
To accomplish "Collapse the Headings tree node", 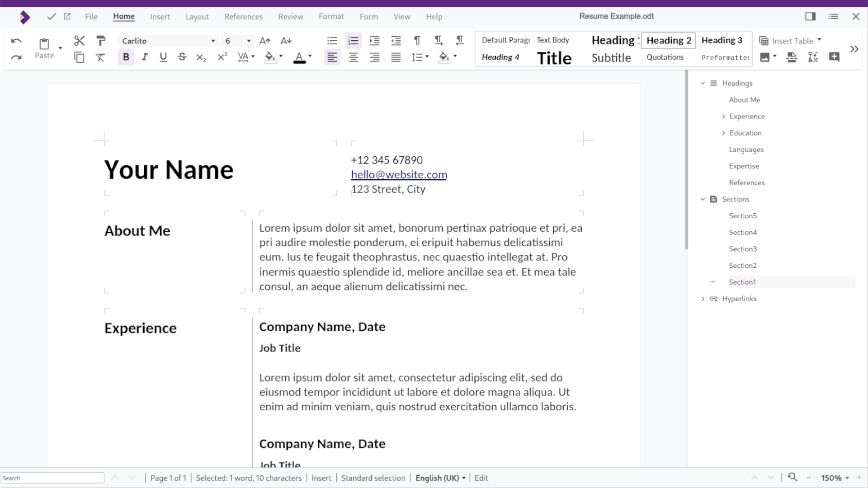I will [x=703, y=83].
